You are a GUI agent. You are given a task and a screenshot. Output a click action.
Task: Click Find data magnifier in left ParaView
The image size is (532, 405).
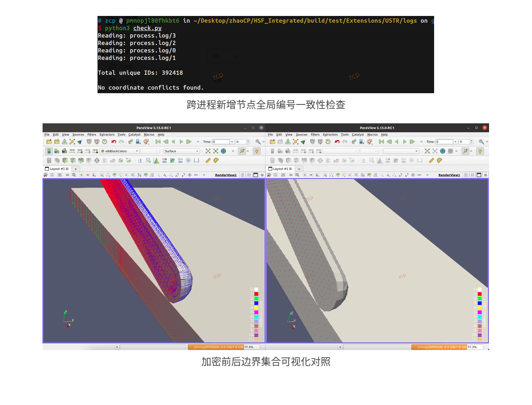tap(258, 142)
